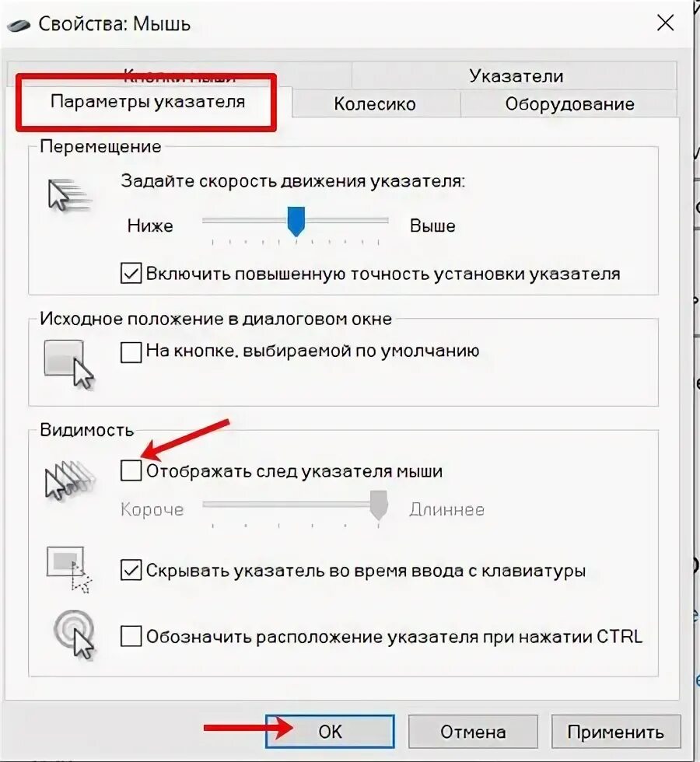Click the mouse icon in title bar
The width and height of the screenshot is (700, 762).
point(19,25)
